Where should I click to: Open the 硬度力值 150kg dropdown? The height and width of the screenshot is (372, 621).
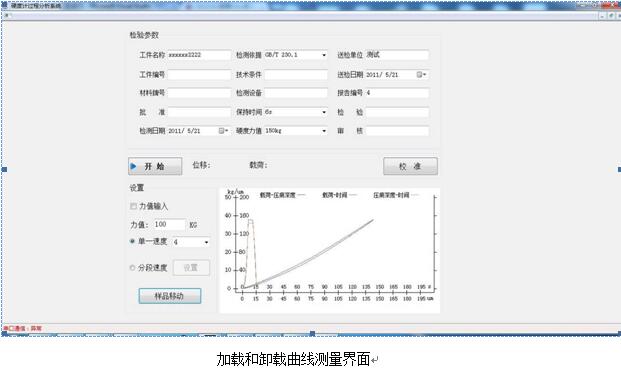click(x=324, y=131)
